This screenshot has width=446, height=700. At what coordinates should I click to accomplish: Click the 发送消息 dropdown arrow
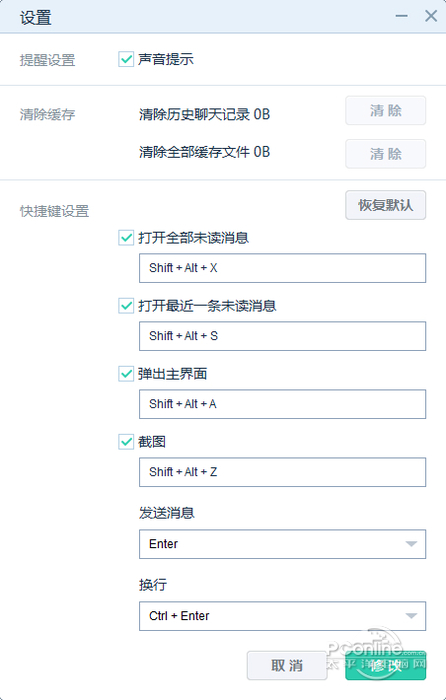pos(411,544)
